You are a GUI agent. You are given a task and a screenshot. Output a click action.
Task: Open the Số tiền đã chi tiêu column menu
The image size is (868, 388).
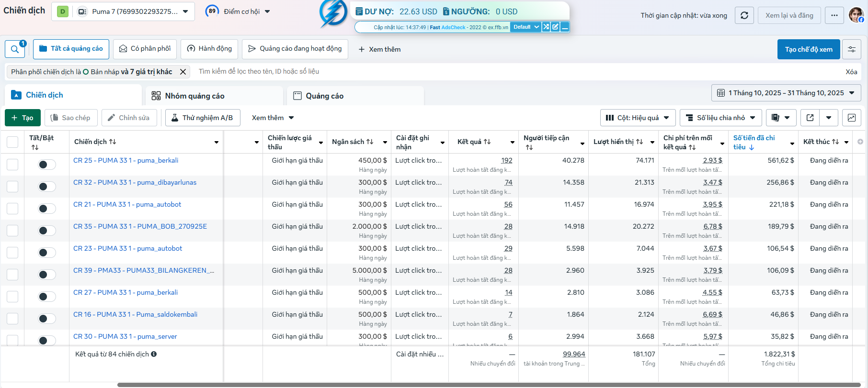(x=792, y=143)
